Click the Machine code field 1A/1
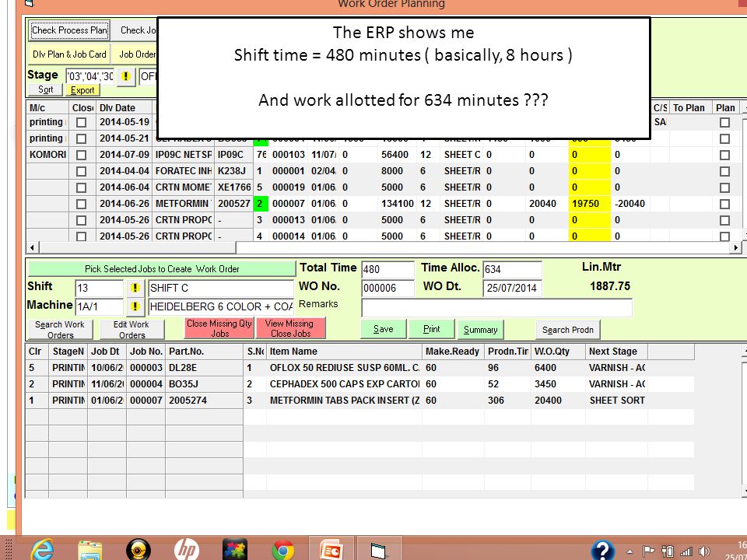This screenshot has height=560, width=747. [x=99, y=306]
